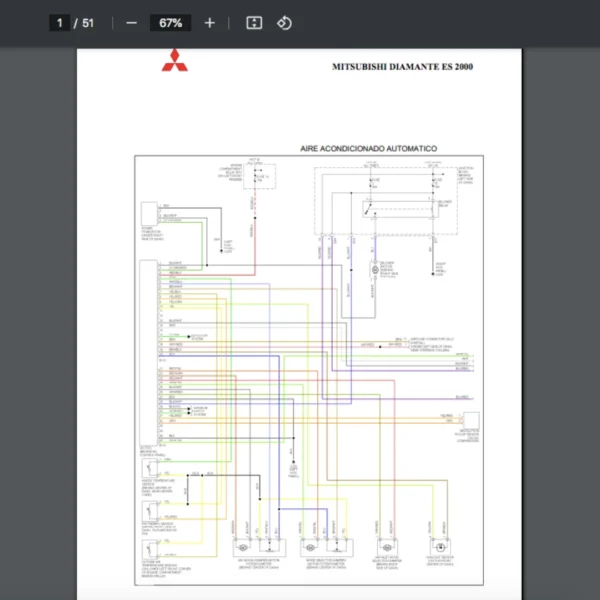
Task: Click the MITSUBISHI DIAMANTE ES 2000 heading
Action: pyautogui.click(x=402, y=68)
